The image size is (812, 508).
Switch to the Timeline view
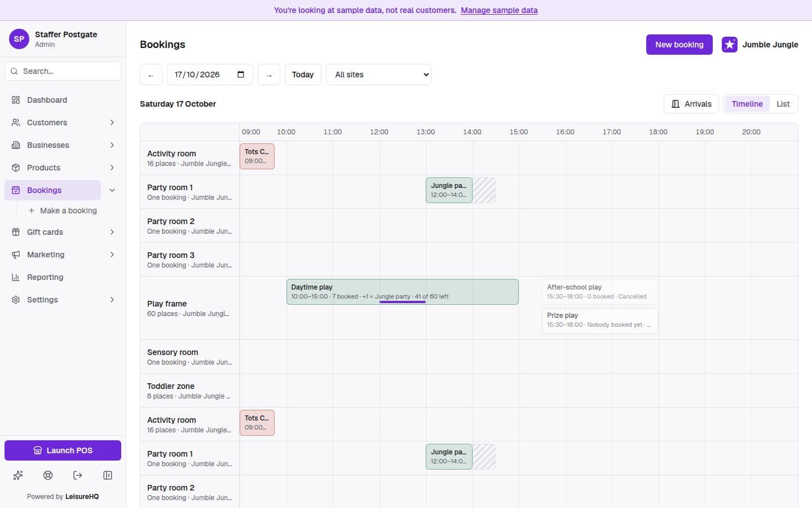click(x=747, y=104)
